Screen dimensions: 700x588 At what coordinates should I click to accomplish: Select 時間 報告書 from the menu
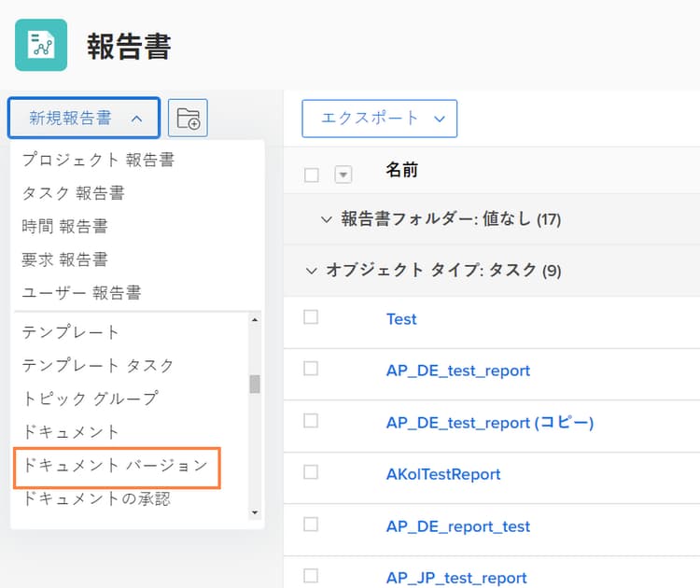tap(64, 227)
